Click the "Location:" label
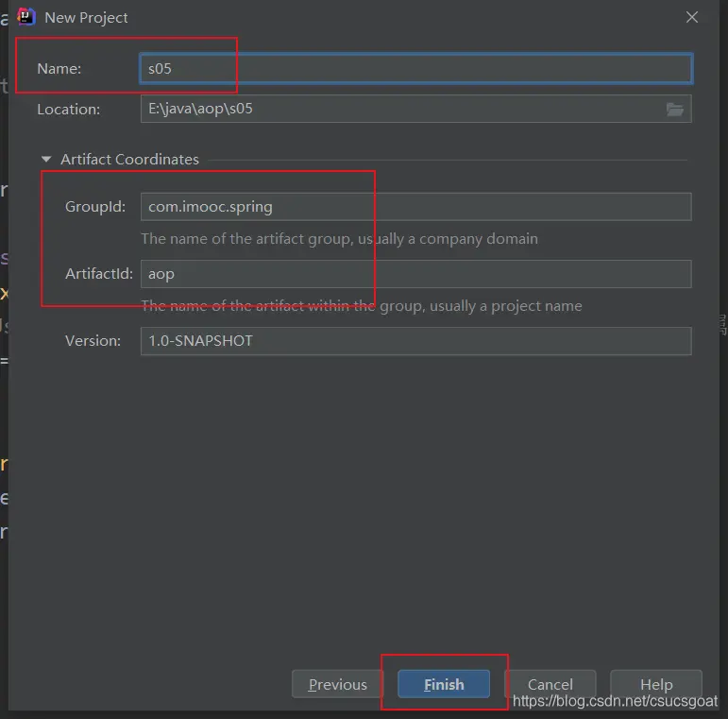Screen dimensions: 728x719 [x=68, y=109]
